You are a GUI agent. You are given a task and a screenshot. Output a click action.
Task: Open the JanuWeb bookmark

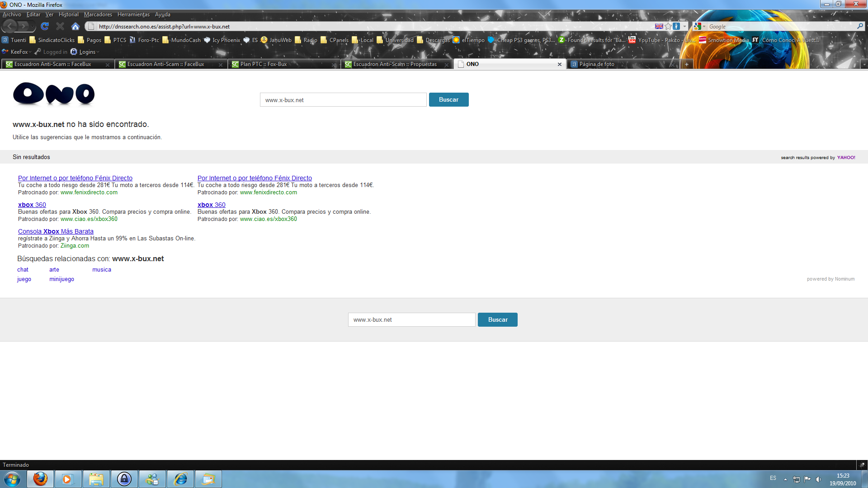[276, 40]
